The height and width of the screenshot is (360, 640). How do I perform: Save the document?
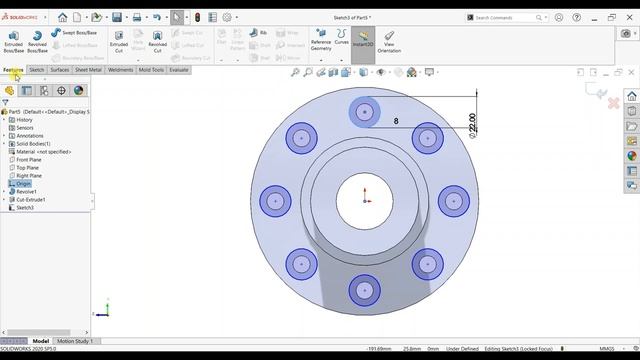[117, 18]
